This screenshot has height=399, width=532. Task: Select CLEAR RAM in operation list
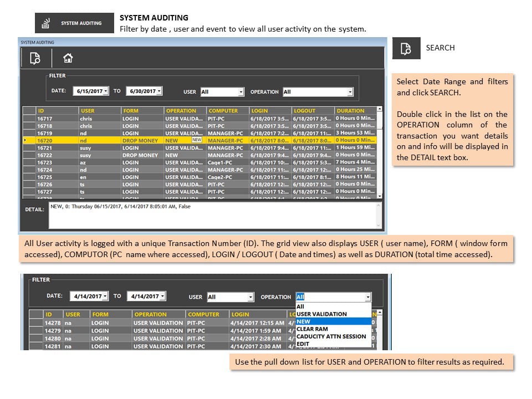click(334, 329)
